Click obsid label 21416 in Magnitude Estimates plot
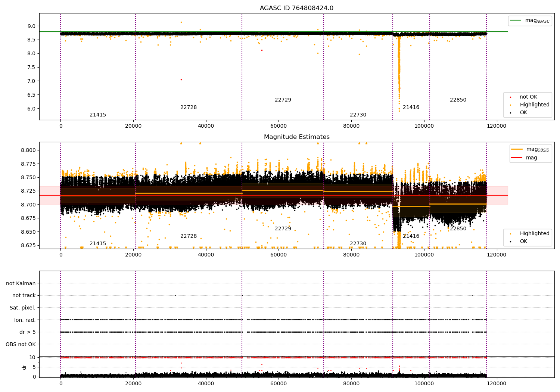This screenshot has height=392, width=560. point(411,236)
